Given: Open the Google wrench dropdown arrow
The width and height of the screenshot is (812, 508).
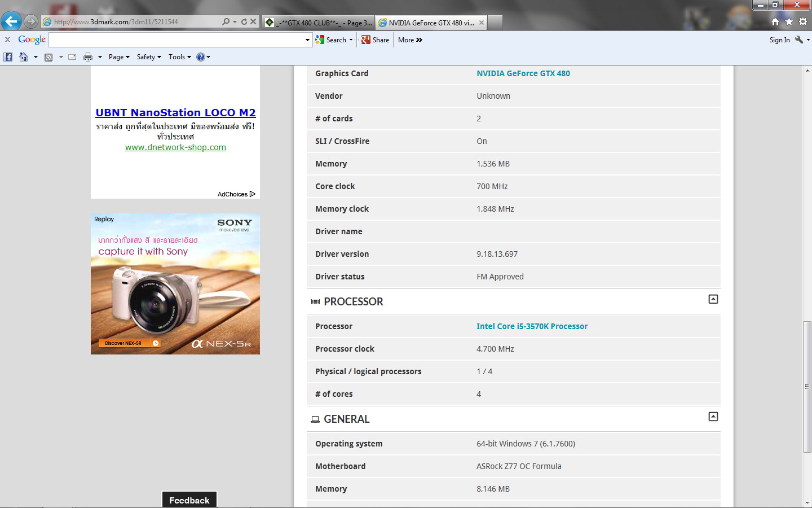Looking at the screenshot, I should point(808,40).
